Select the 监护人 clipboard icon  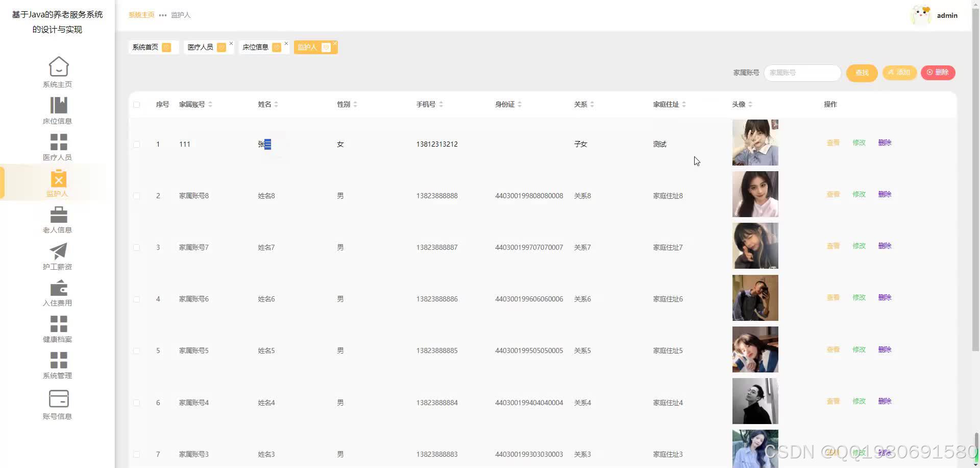(x=58, y=178)
